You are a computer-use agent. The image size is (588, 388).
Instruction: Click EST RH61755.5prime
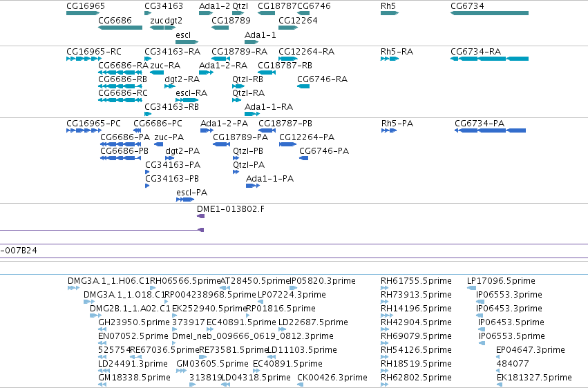click(x=416, y=281)
